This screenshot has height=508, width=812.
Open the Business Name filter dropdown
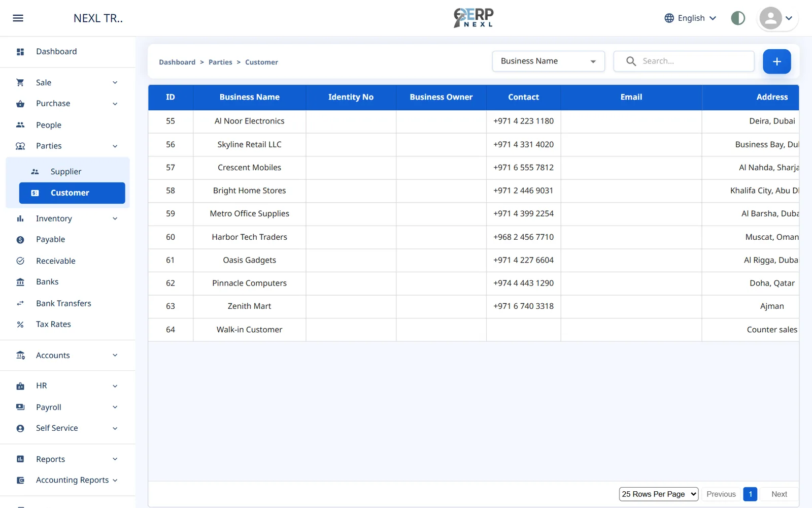(x=548, y=61)
